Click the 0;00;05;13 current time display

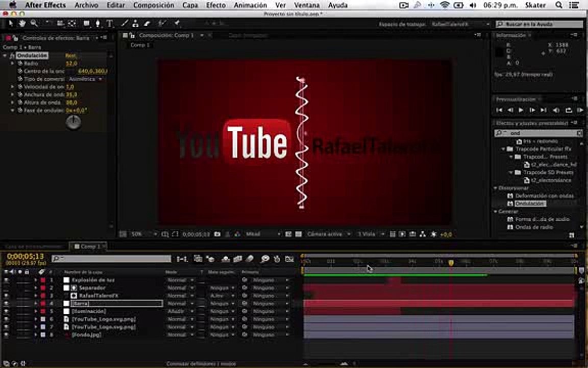[25, 257]
